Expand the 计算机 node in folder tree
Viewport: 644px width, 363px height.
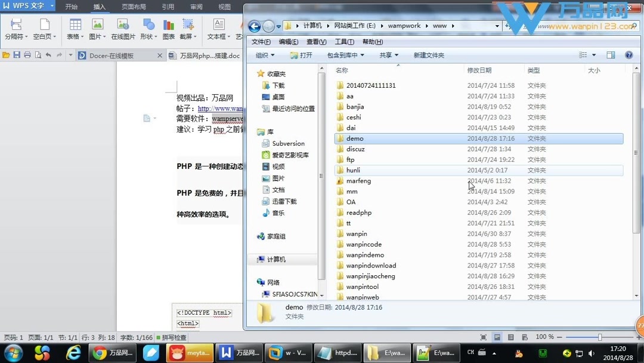[253, 259]
